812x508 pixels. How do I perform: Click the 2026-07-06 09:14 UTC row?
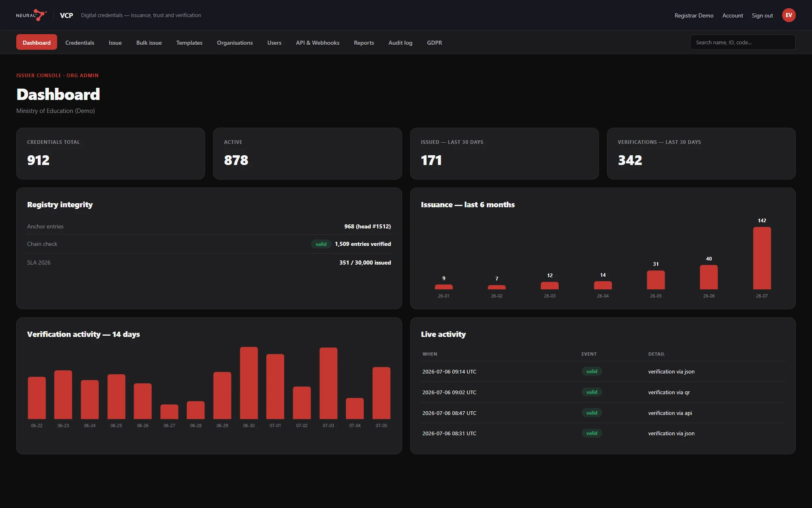[x=603, y=371]
